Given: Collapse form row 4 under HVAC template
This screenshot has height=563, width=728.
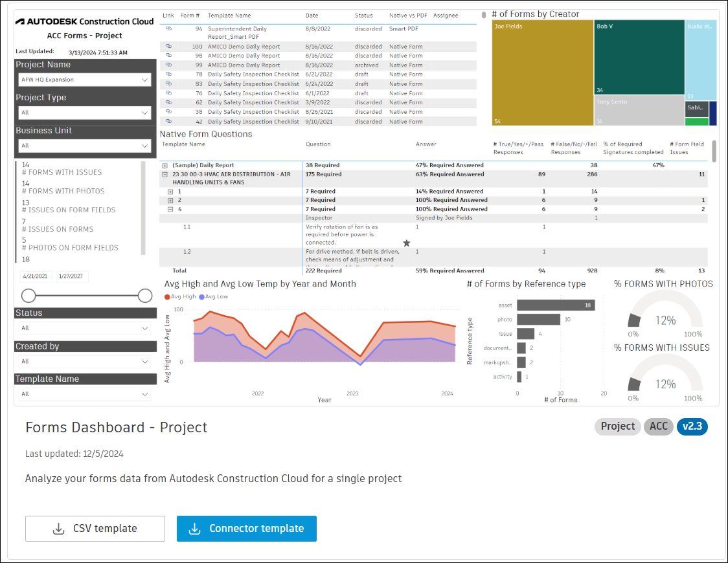Looking at the screenshot, I should pos(170,209).
